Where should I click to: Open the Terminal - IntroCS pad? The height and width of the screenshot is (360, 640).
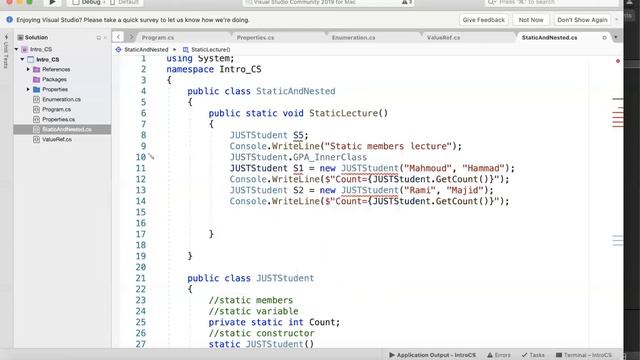click(584, 355)
